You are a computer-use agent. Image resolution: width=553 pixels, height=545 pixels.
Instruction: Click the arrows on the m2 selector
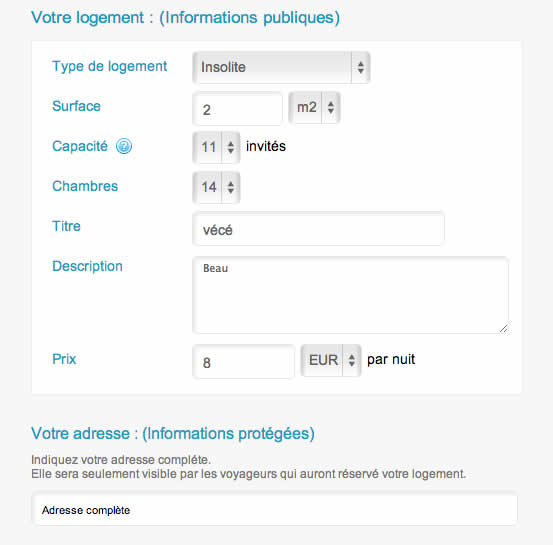[x=331, y=108]
